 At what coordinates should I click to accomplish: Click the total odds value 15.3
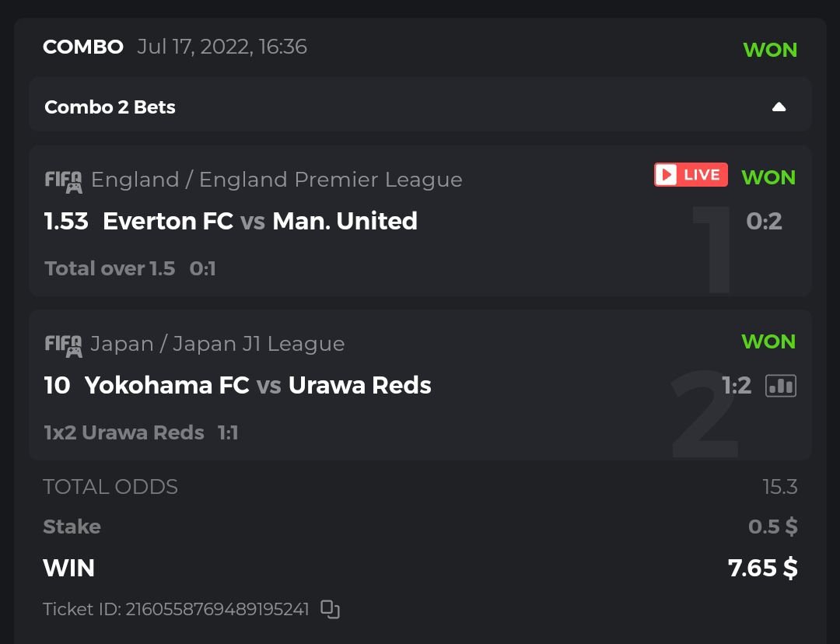pos(779,488)
